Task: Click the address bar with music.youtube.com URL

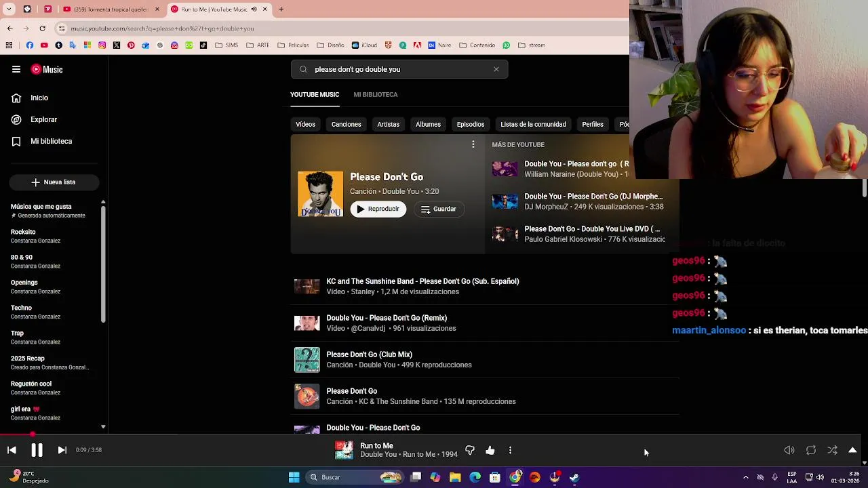Action: coord(339,28)
